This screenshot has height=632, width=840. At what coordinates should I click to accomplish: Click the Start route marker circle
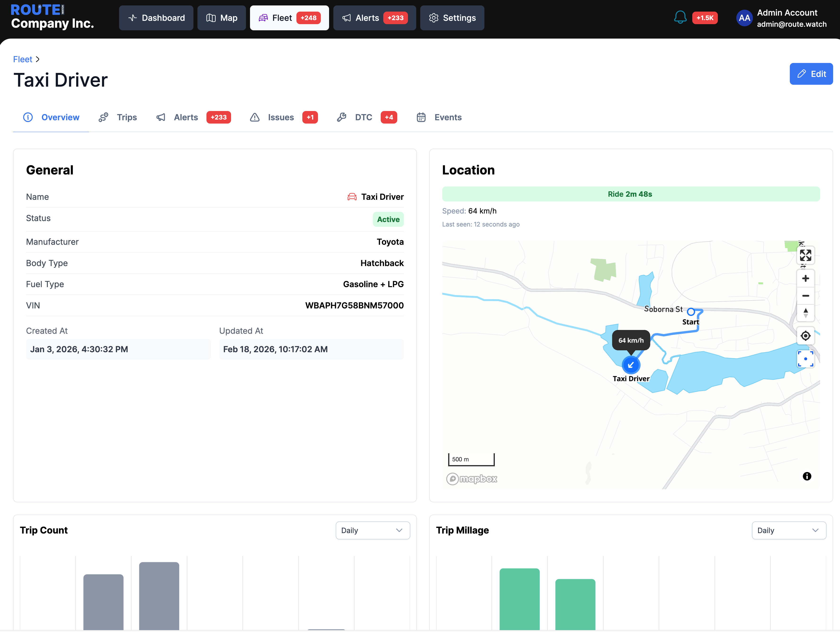(691, 312)
